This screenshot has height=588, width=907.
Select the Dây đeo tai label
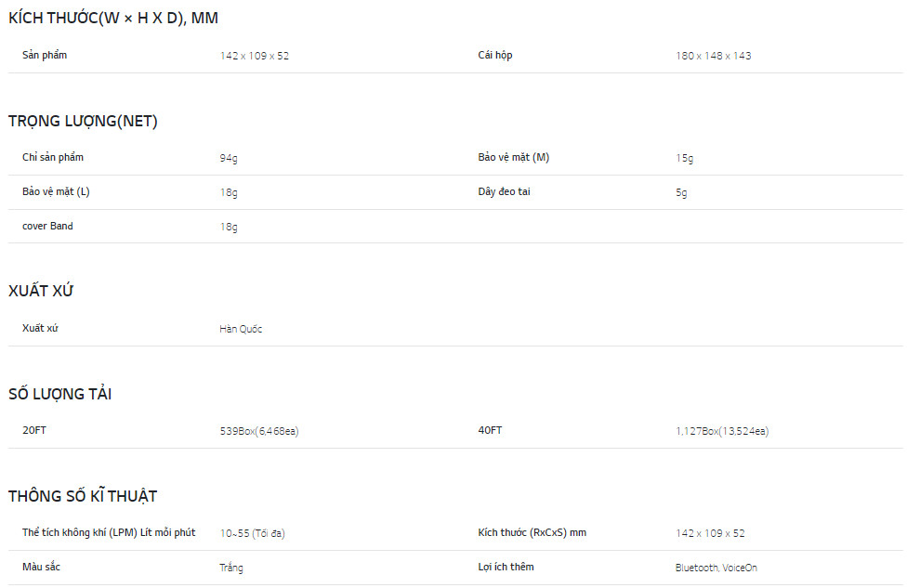[504, 191]
